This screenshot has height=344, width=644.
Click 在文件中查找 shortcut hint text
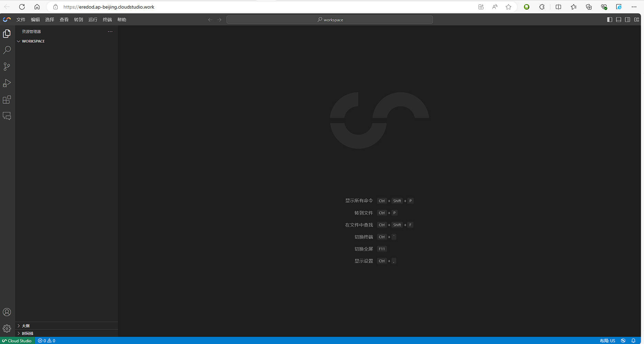[x=359, y=225]
